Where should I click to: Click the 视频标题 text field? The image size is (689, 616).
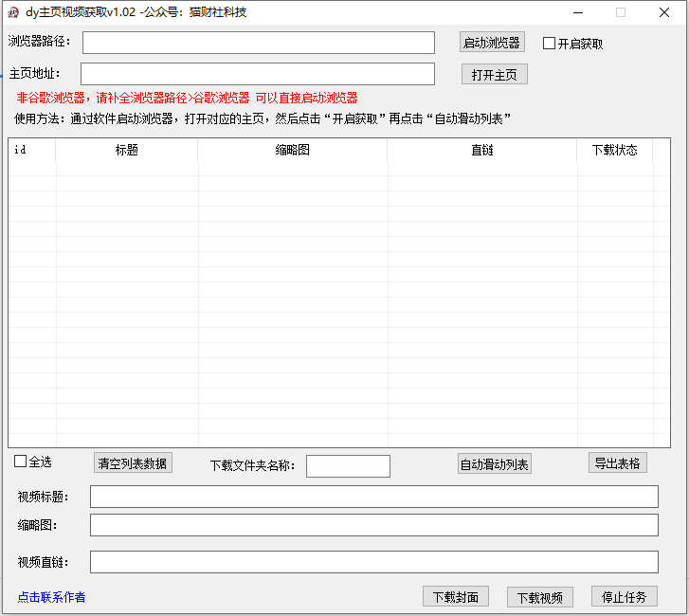click(x=374, y=497)
